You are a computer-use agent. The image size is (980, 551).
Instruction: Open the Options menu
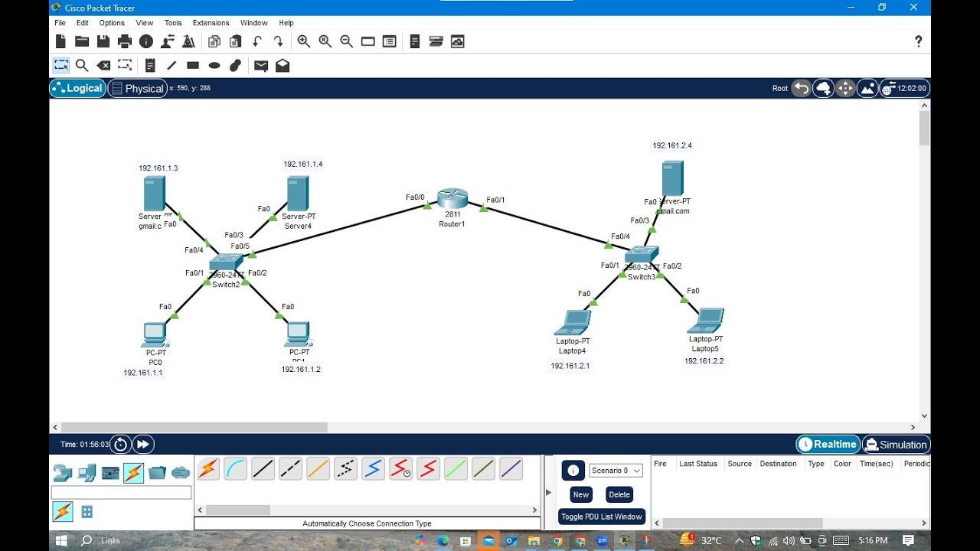(x=112, y=23)
